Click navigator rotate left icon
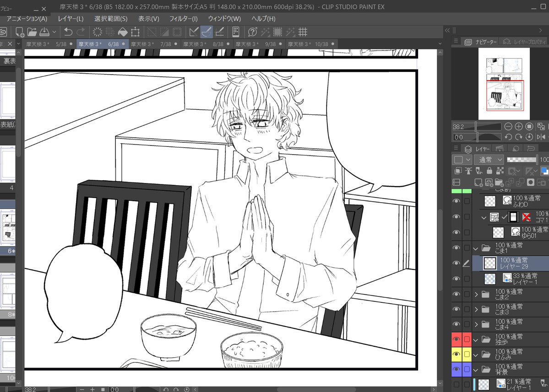 coord(508,137)
